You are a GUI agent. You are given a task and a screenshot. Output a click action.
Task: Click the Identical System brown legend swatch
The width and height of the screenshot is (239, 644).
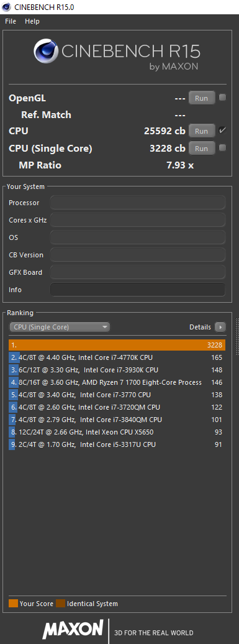point(60,604)
